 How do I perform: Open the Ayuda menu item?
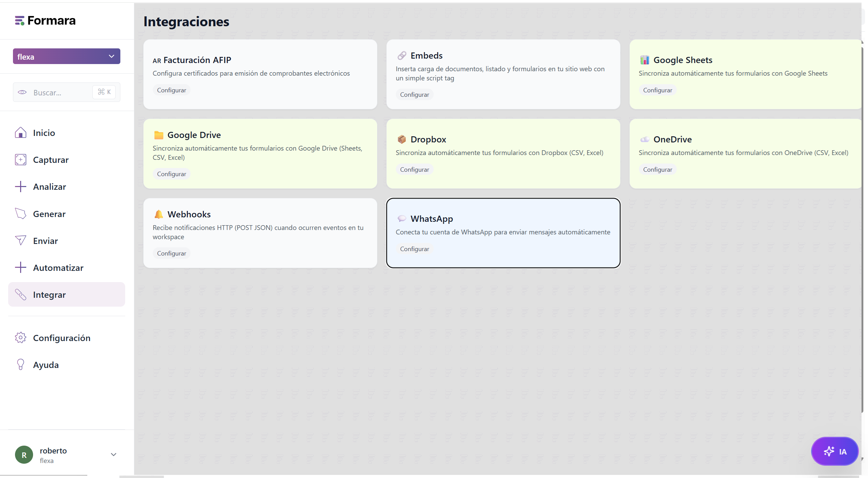tap(66, 365)
